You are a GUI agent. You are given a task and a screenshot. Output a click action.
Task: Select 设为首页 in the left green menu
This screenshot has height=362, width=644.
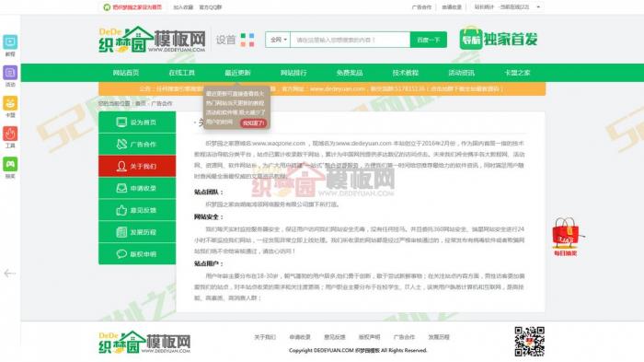tap(137, 123)
